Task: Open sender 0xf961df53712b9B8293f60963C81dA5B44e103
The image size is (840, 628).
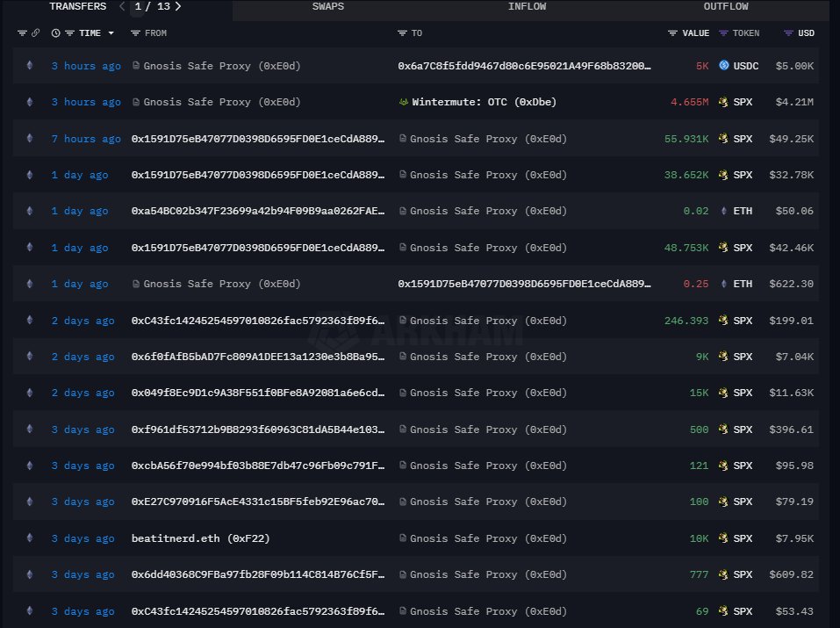Action: click(x=258, y=429)
